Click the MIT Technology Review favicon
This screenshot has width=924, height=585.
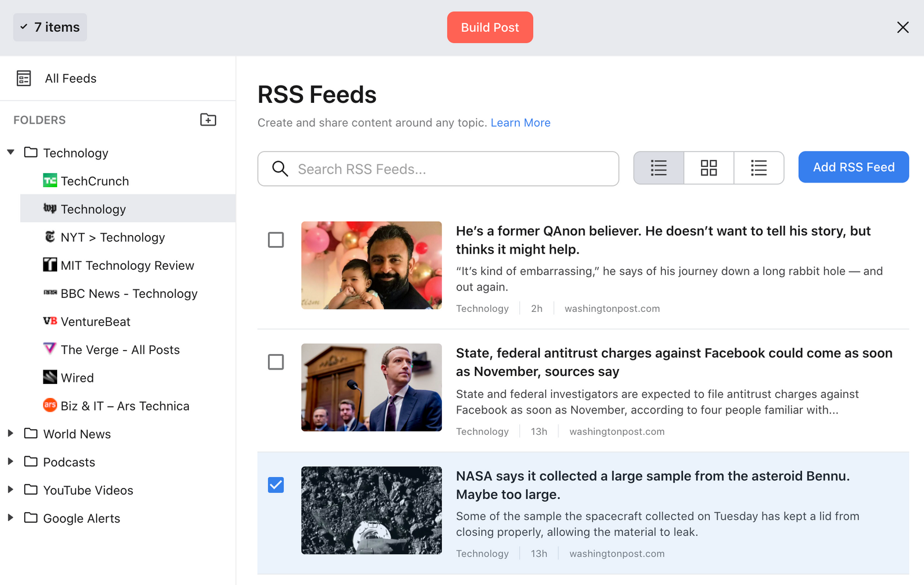click(50, 264)
